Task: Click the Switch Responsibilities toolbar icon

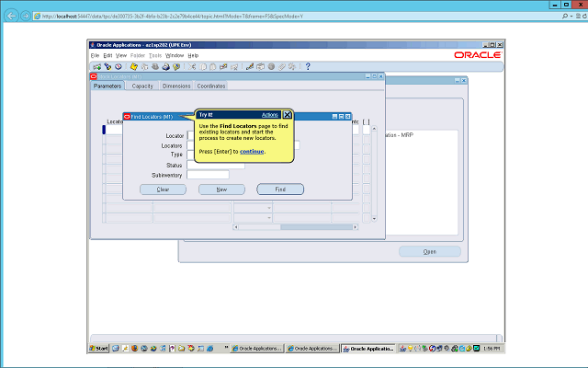Action: click(155, 67)
